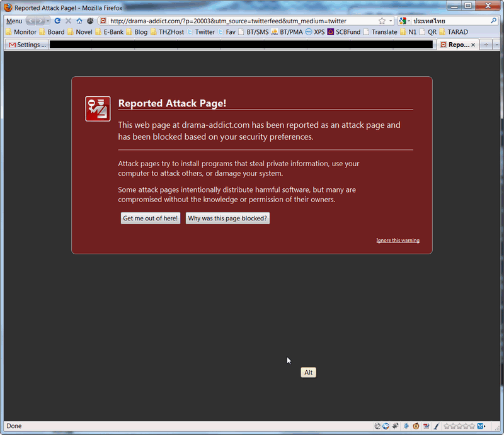Viewport: 504px width, 435px height.
Task: Open the SCBFund bookmark
Action: click(344, 32)
